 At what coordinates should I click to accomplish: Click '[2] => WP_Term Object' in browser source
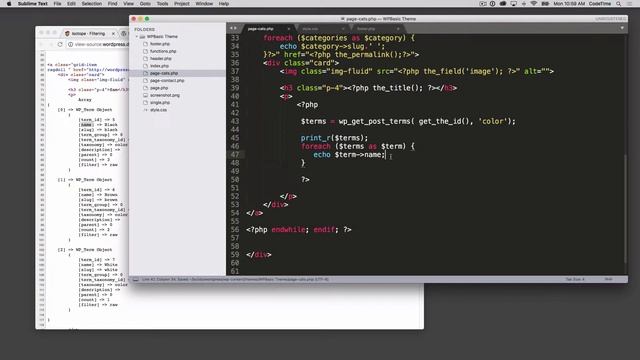[x=85, y=249]
